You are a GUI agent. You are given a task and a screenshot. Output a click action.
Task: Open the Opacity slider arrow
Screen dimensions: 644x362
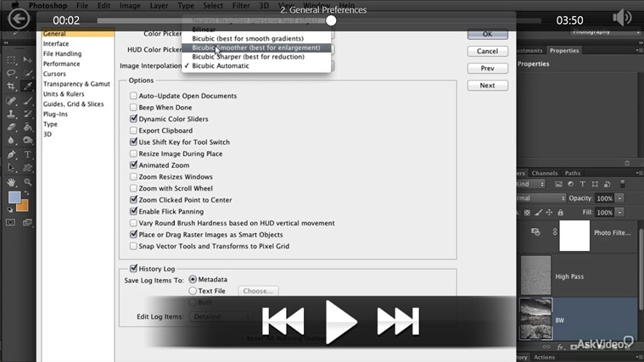pyautogui.click(x=619, y=198)
